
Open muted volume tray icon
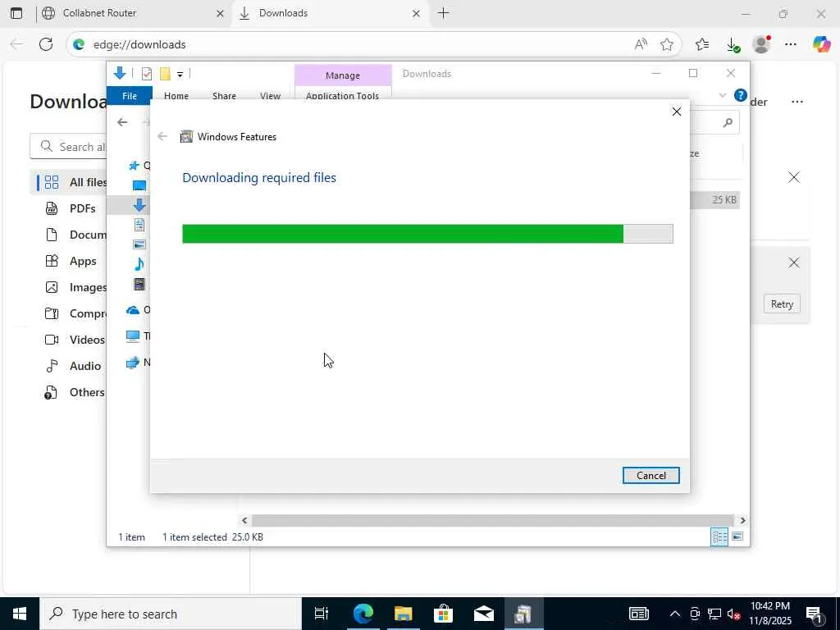[x=734, y=614]
